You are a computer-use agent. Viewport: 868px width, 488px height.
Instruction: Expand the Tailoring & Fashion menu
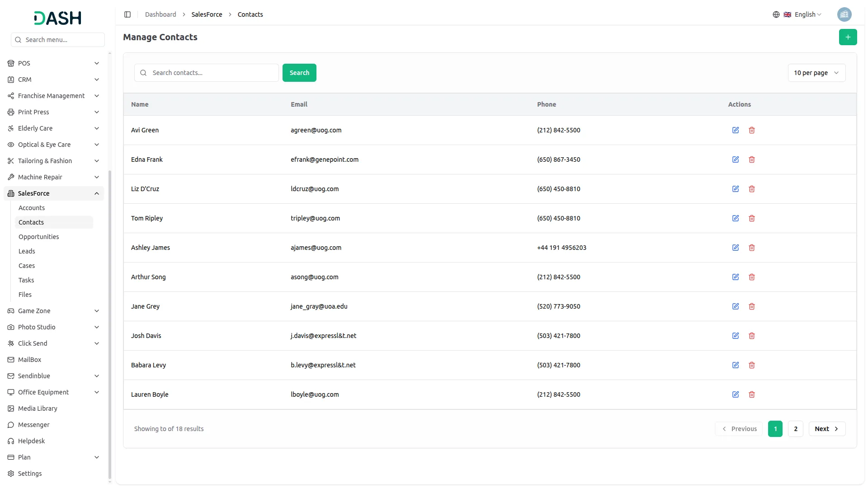point(54,161)
